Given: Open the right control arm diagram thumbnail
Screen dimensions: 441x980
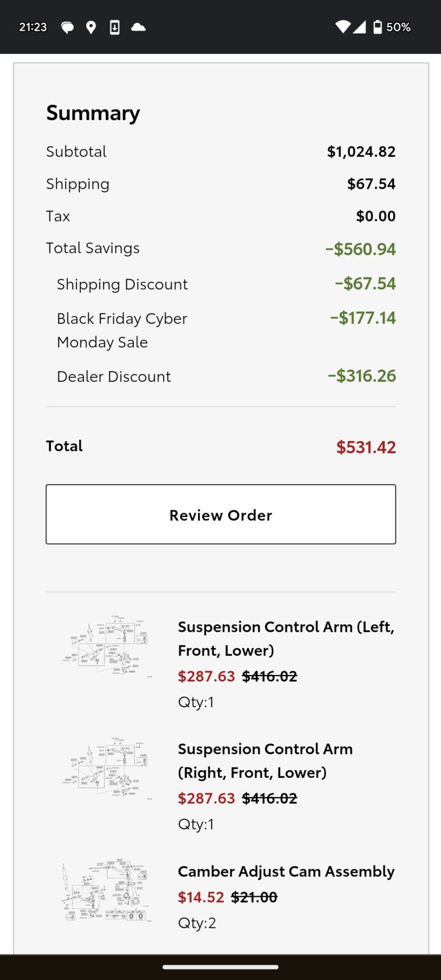Looking at the screenshot, I should [x=107, y=769].
